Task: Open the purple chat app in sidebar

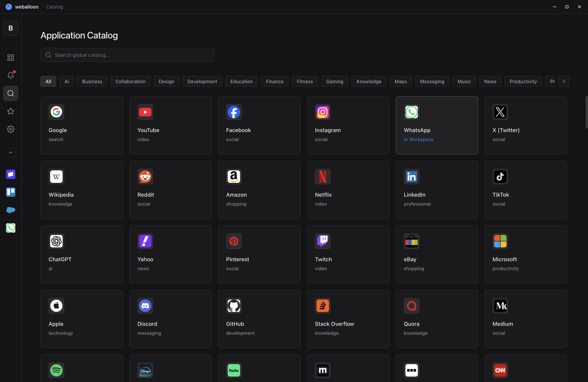Action: (x=10, y=174)
